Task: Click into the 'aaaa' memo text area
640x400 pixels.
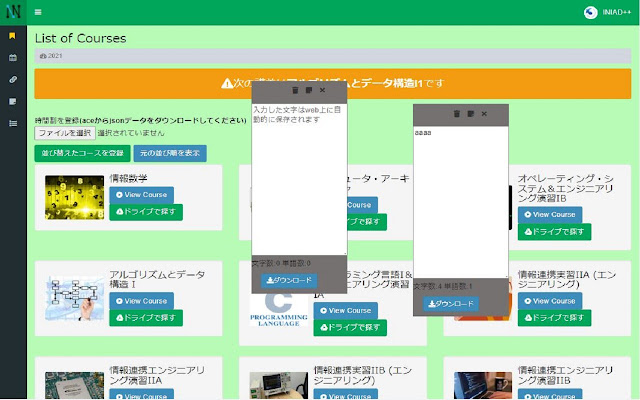Action: pos(461,202)
